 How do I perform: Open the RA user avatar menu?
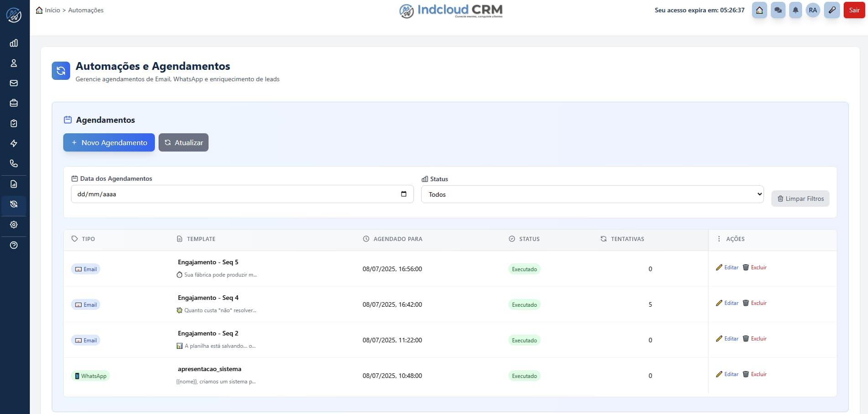coord(813,10)
